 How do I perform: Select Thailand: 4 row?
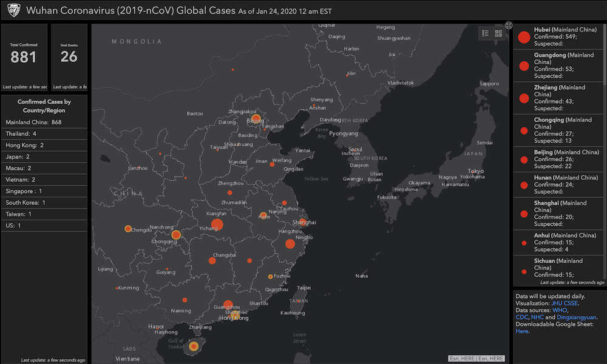44,134
